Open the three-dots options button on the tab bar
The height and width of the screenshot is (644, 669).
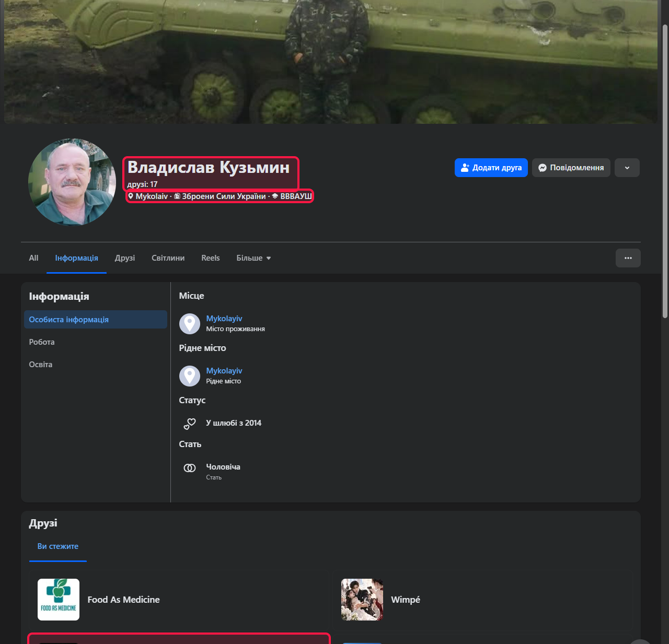[628, 258]
